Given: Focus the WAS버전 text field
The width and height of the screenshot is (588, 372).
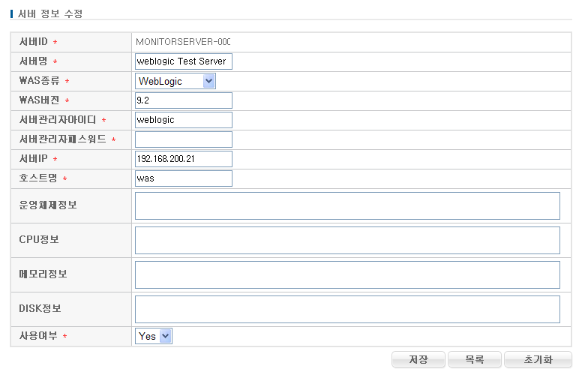Looking at the screenshot, I should tap(183, 100).
